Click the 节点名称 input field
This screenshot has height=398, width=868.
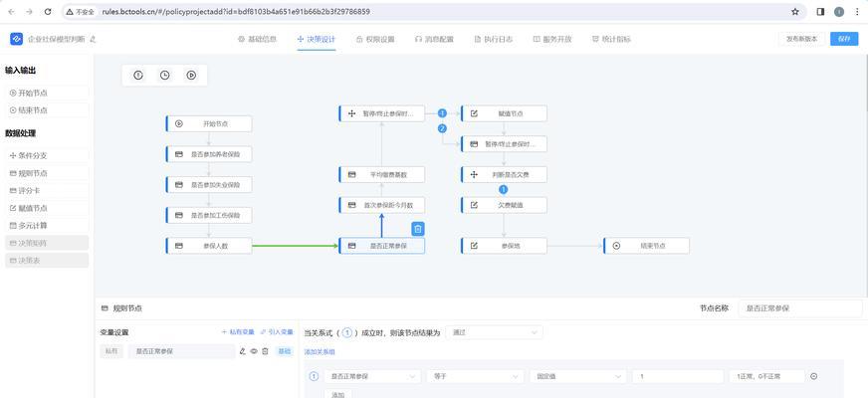800,308
